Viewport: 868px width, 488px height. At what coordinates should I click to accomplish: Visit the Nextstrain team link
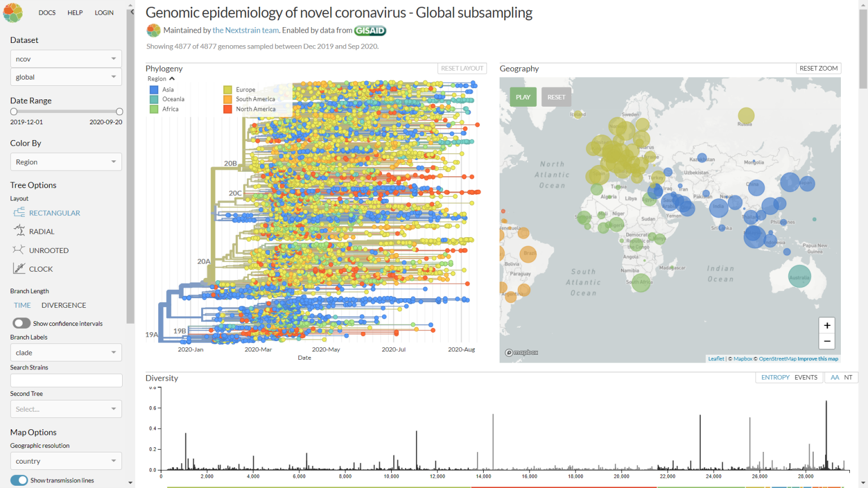245,30
